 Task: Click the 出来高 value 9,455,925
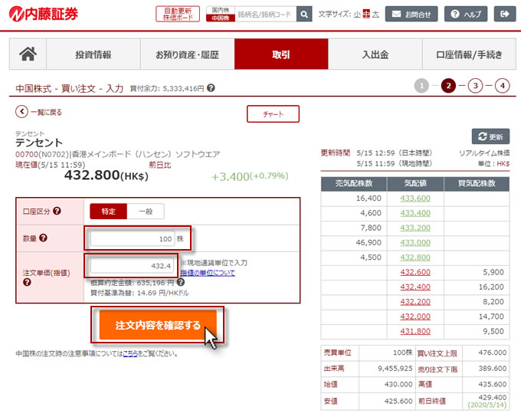tap(395, 369)
